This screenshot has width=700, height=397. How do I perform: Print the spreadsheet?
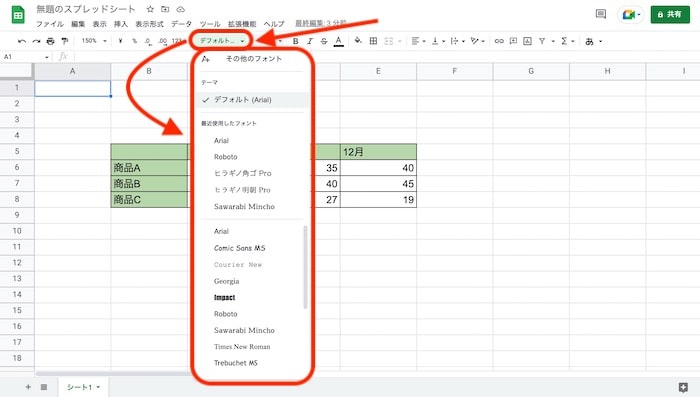50,41
